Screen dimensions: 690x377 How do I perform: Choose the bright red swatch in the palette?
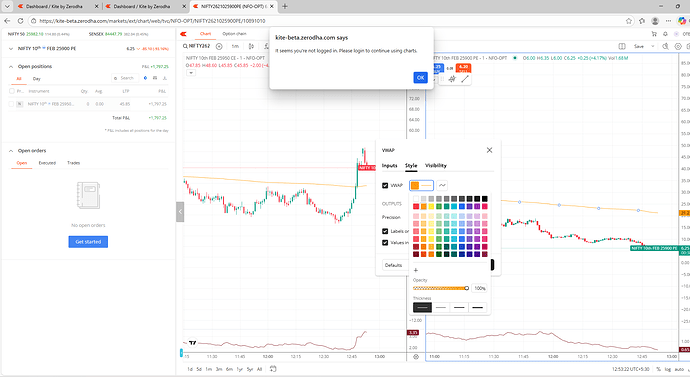(416, 206)
